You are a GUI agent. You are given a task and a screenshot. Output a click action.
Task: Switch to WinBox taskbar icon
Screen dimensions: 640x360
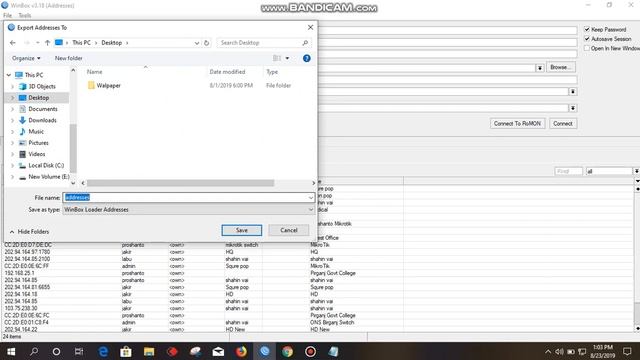tap(264, 351)
